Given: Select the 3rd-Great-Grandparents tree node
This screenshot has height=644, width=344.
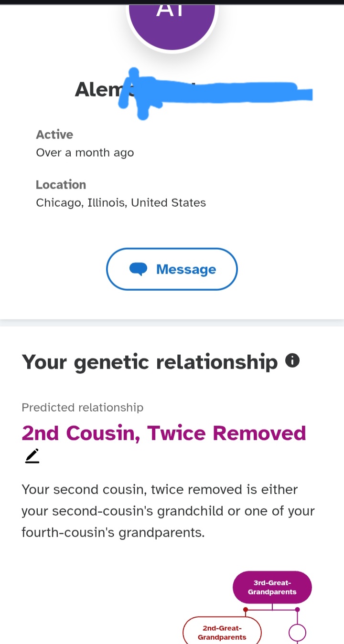Looking at the screenshot, I should pos(272,587).
